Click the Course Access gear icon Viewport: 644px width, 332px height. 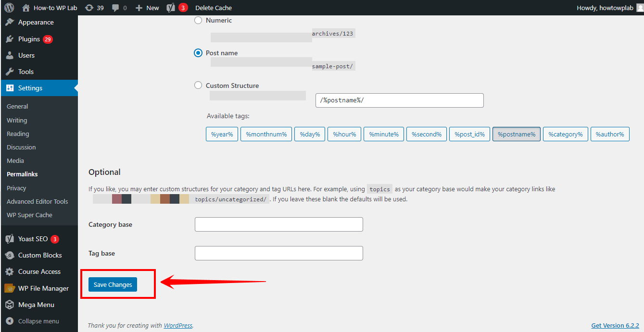coord(10,271)
